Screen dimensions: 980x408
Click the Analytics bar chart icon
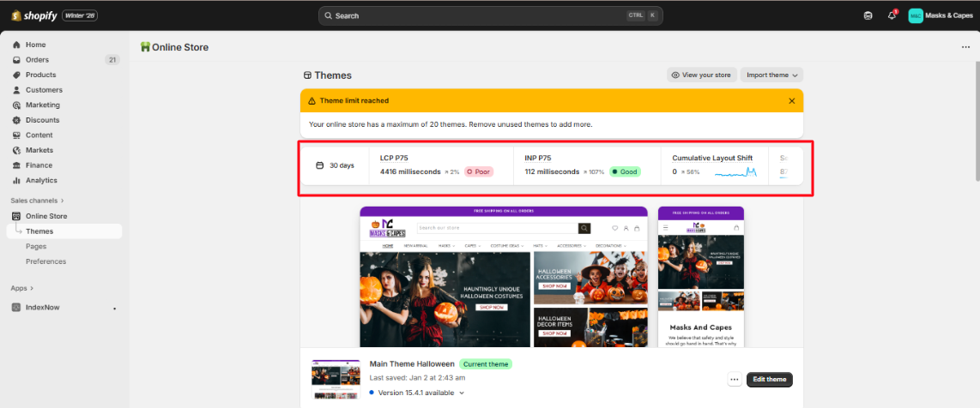point(17,180)
